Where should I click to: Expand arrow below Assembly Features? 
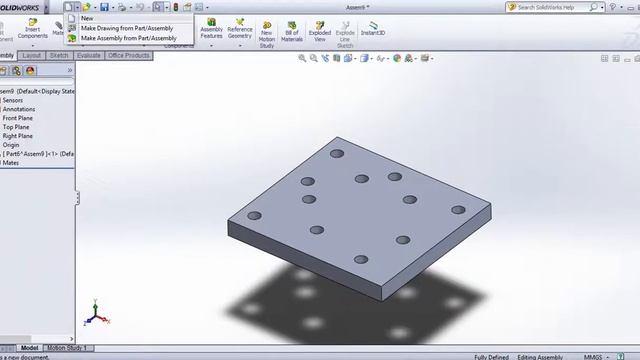click(211, 45)
